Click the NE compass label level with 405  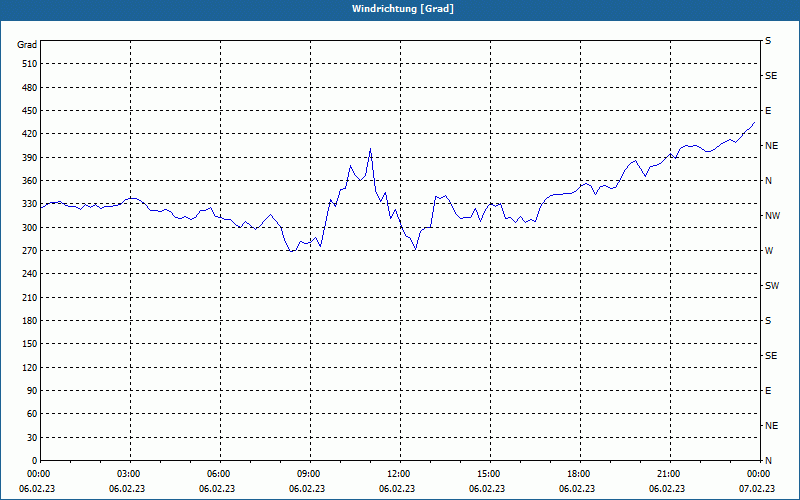point(771,146)
